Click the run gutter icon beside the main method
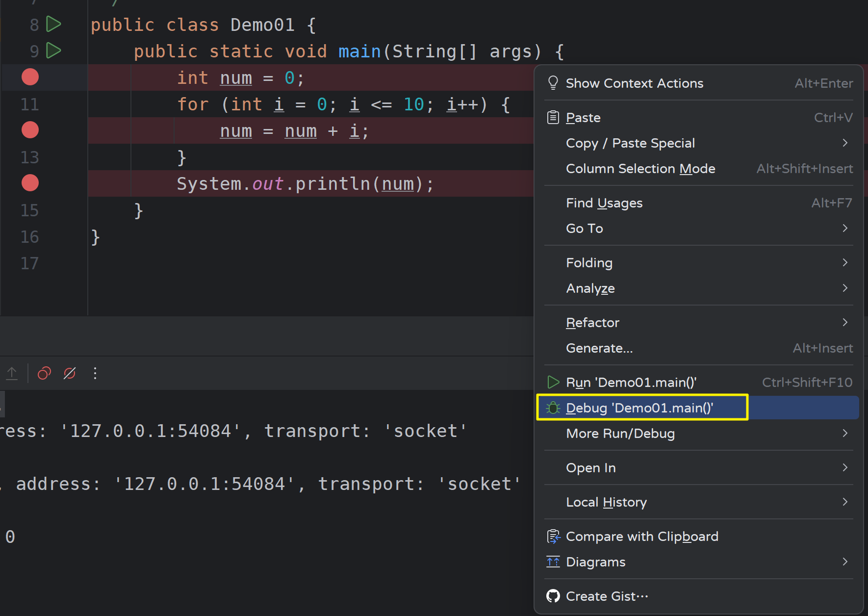 53,51
